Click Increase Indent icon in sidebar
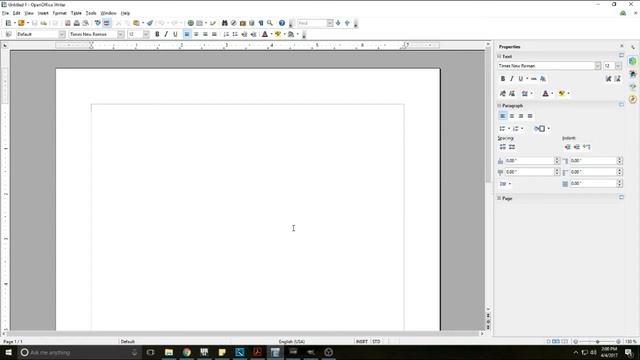640x360 pixels. (568, 147)
